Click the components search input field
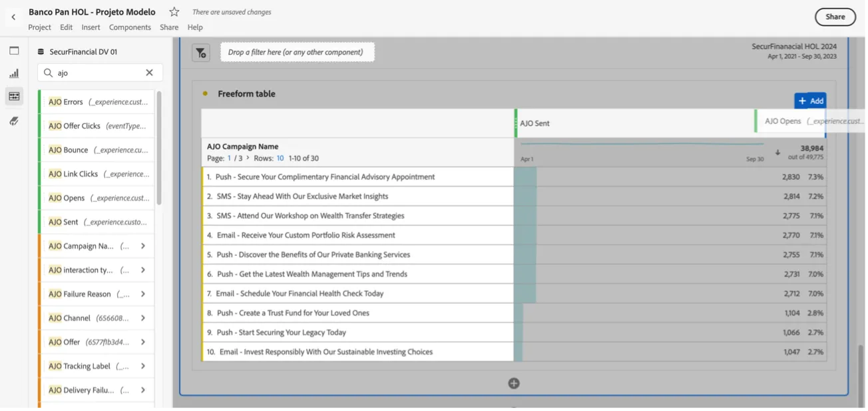This screenshot has width=868, height=411. pos(100,73)
